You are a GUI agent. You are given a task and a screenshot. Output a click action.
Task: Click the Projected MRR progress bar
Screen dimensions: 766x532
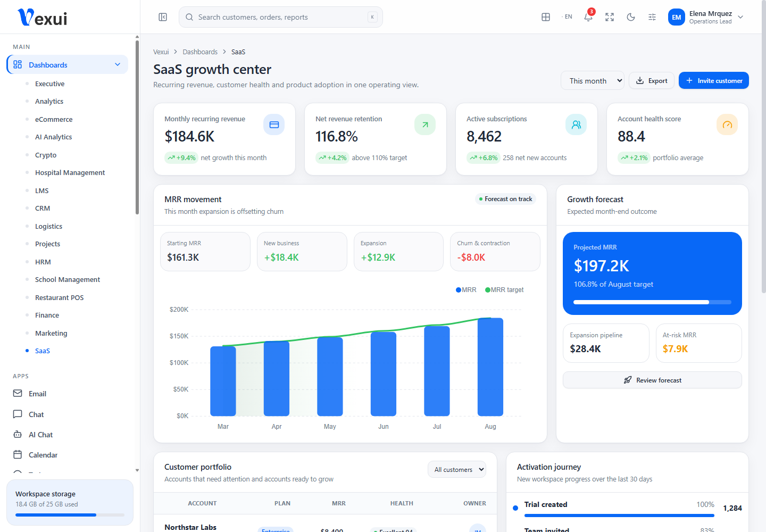(x=652, y=302)
